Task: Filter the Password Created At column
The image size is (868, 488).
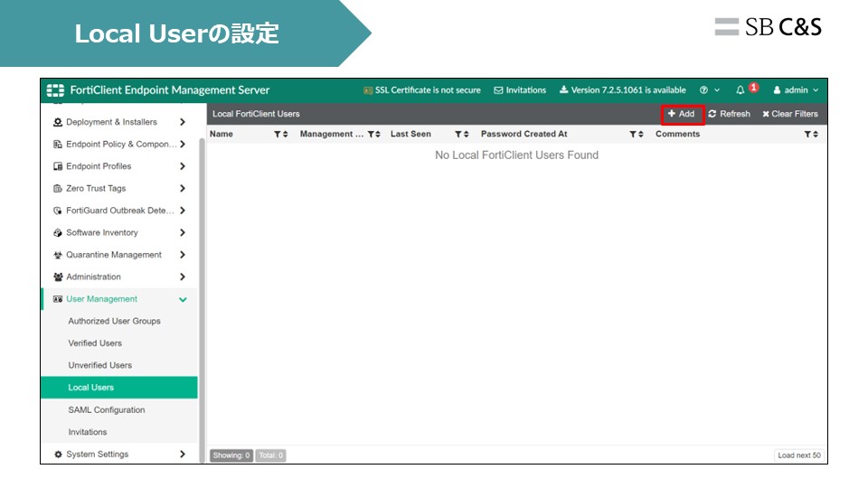Action: (x=633, y=134)
